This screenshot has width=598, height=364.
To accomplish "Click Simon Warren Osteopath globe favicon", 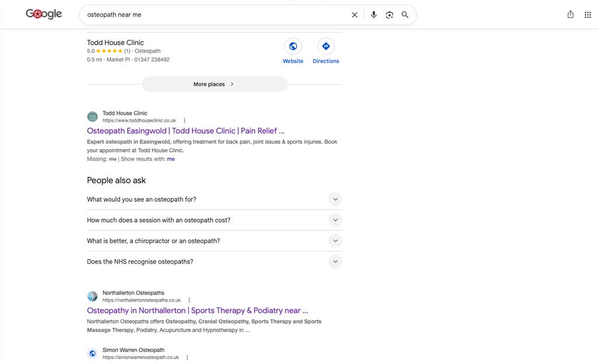I will (x=92, y=353).
